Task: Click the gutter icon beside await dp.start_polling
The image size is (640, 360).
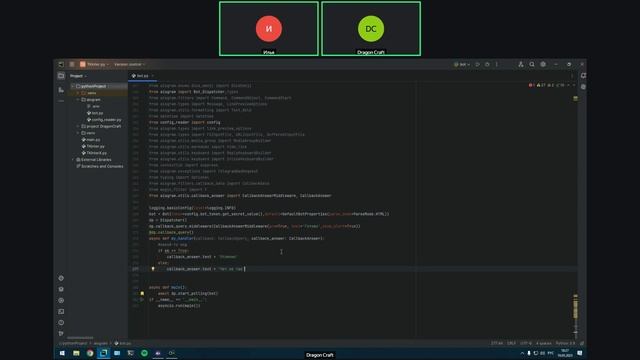Action: click(x=142, y=293)
